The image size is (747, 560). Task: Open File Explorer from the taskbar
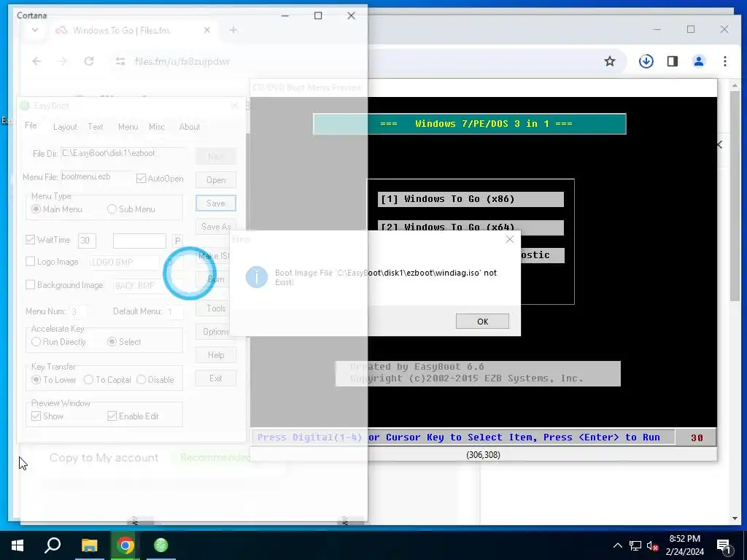(89, 545)
